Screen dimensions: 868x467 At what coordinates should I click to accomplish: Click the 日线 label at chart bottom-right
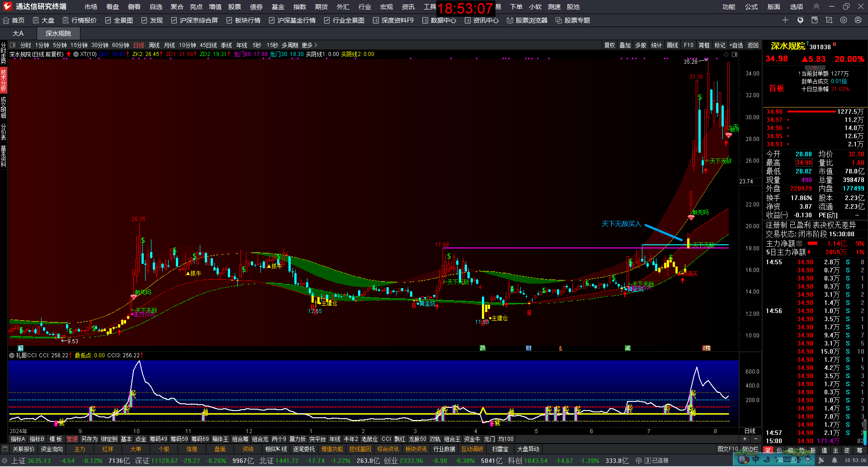(x=750, y=431)
